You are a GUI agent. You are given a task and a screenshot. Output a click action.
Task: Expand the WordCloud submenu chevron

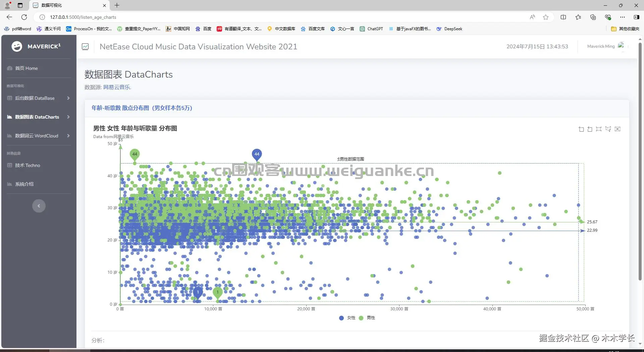[68, 136]
